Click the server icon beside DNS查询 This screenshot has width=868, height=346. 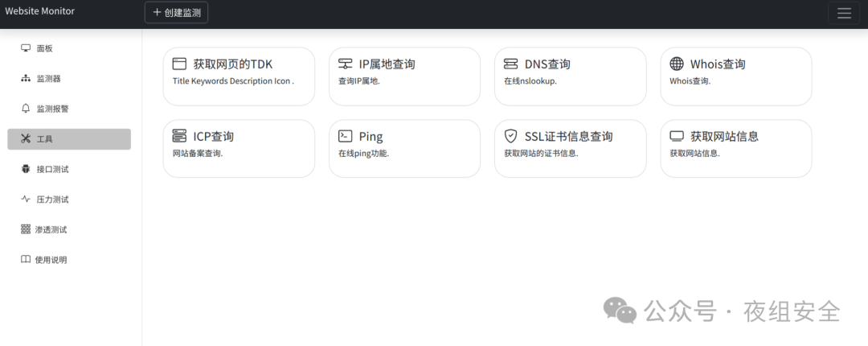click(510, 64)
